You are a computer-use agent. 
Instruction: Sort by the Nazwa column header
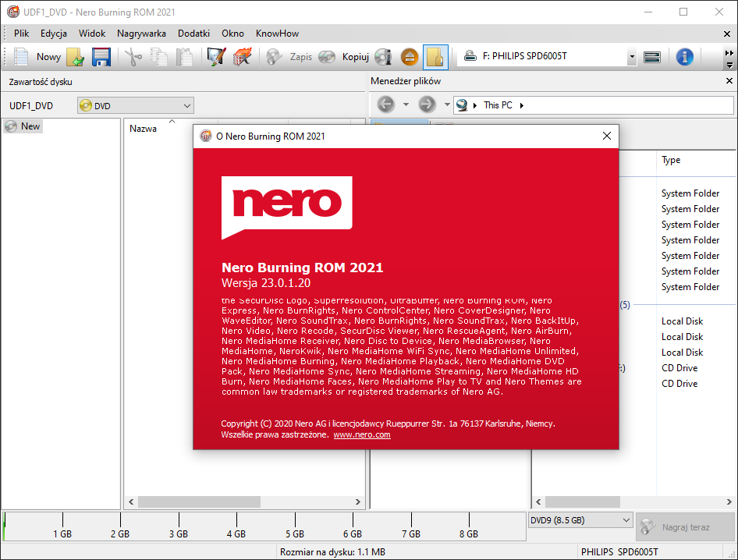tap(143, 129)
